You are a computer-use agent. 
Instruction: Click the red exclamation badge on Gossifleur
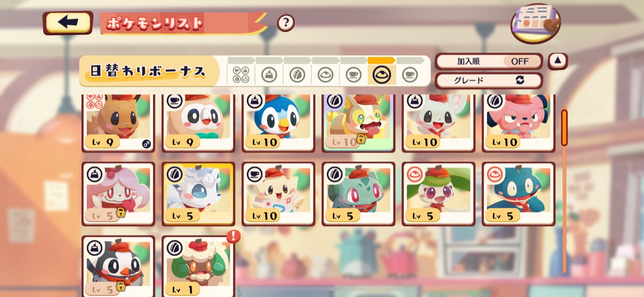233,236
